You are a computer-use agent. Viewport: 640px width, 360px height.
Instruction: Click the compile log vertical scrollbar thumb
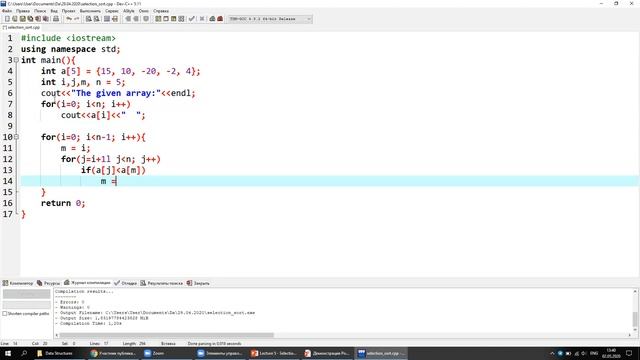point(635,319)
